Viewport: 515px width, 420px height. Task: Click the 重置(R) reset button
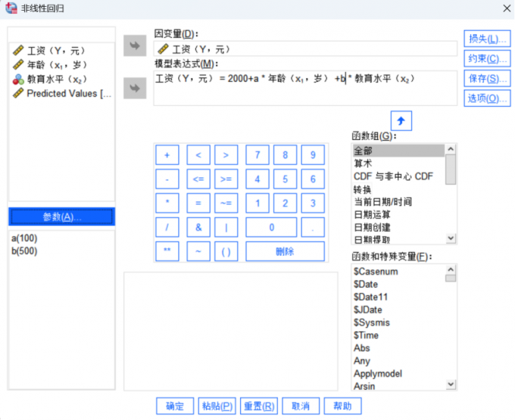[259, 406]
